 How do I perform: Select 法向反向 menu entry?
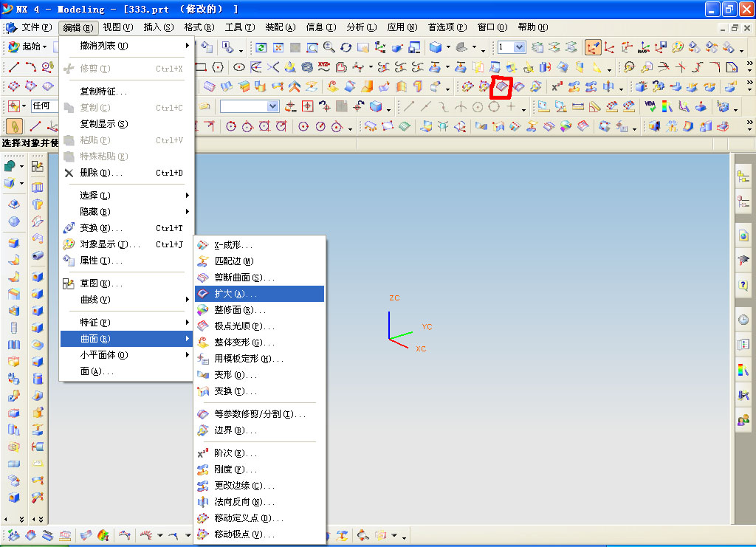tap(259, 502)
